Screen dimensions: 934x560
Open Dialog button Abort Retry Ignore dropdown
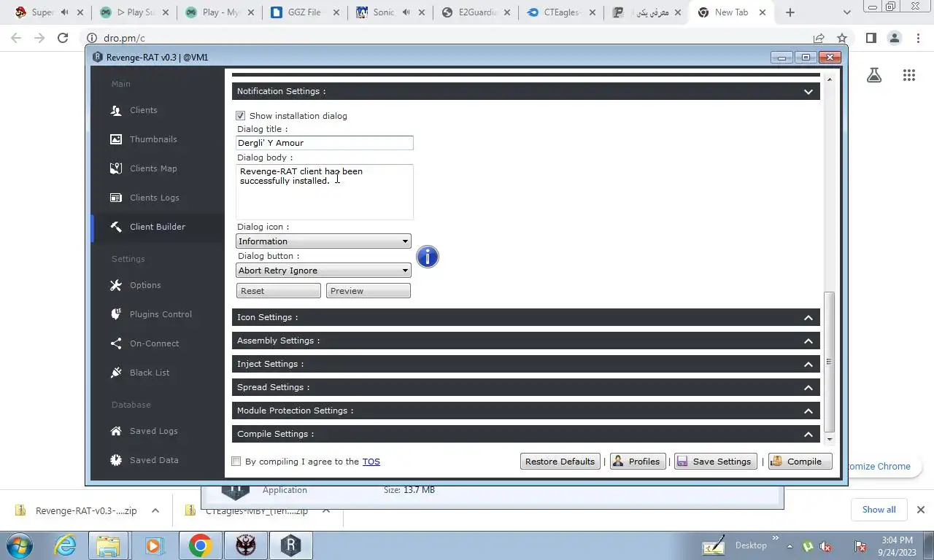323,271
